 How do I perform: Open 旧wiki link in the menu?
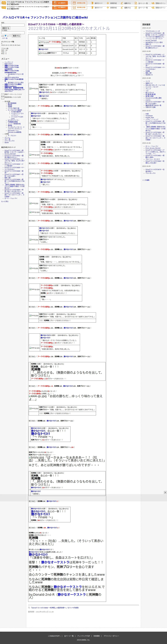(7, 143)
